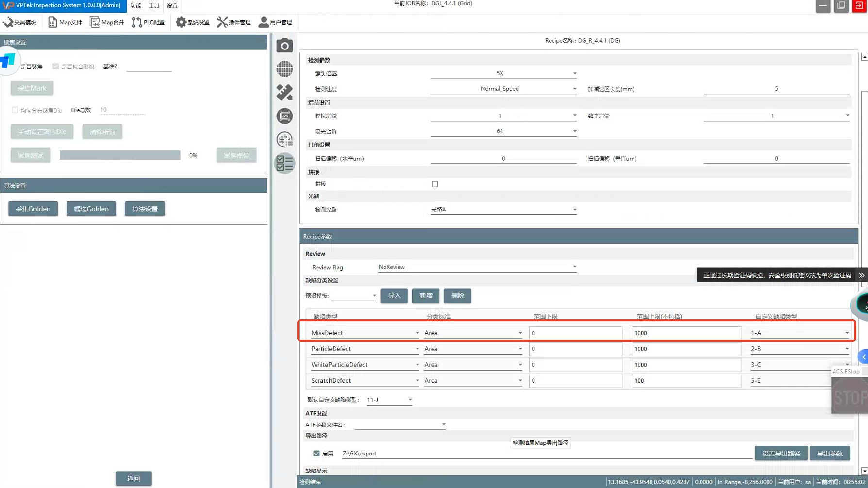Viewport: 868px width, 488px height.
Task: Click the 框选Golden button
Action: pyautogui.click(x=91, y=209)
